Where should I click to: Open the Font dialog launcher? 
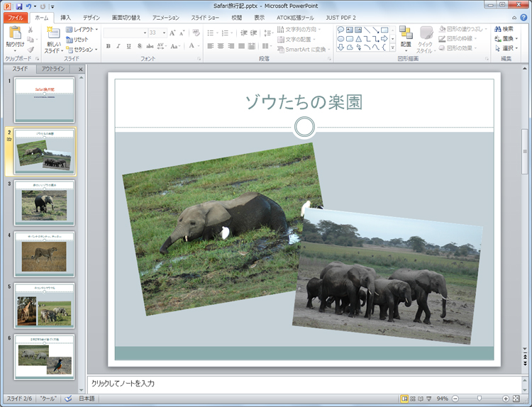click(199, 59)
